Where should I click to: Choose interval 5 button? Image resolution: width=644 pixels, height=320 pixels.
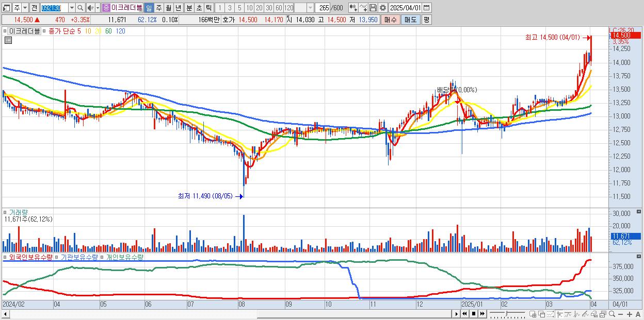coord(239,8)
